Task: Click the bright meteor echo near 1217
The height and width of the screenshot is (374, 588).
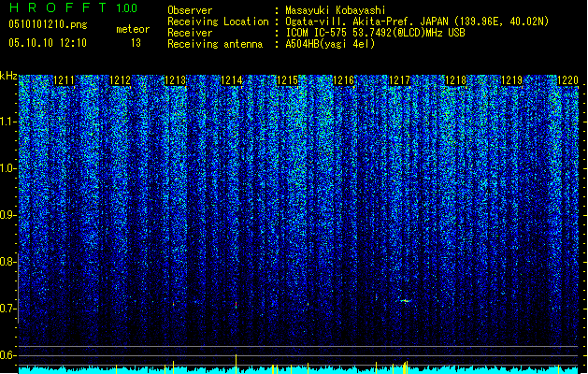Action: (405, 300)
